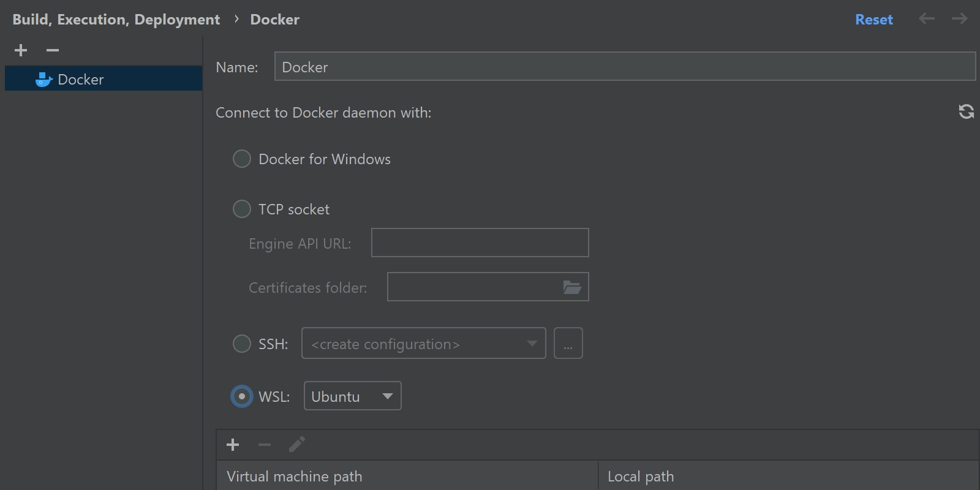
Task: Click the Local path column header
Action: 789,476
